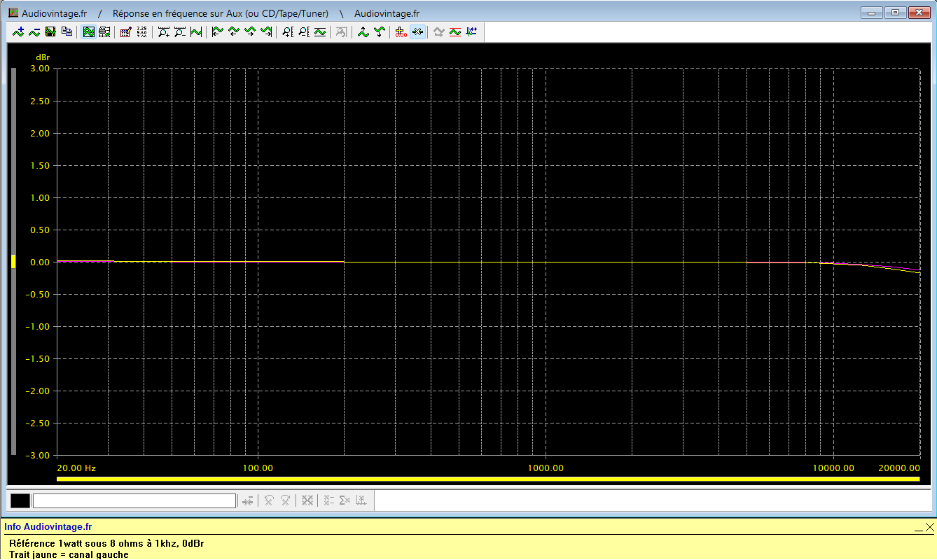The image size is (937, 560).
Task: Click the black color swatch below graph
Action: [x=20, y=500]
